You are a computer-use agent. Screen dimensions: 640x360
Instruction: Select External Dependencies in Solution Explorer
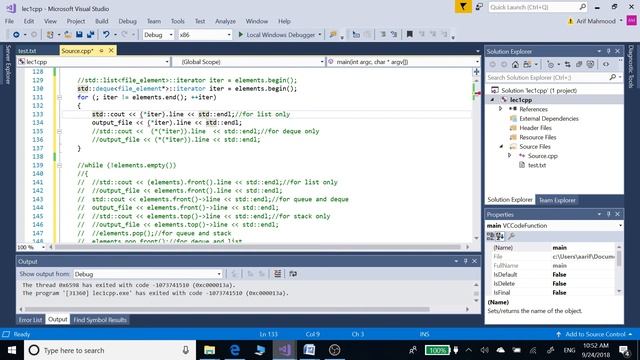click(549, 118)
